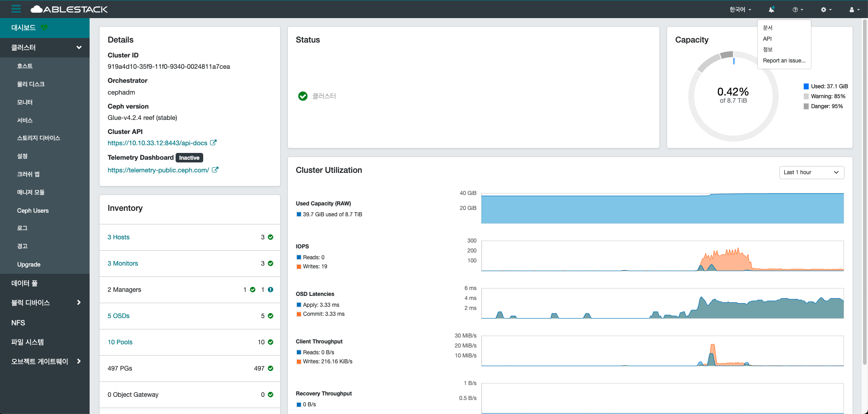The image size is (868, 414).
Task: Click the hamburger menu icon
Action: click(x=16, y=9)
